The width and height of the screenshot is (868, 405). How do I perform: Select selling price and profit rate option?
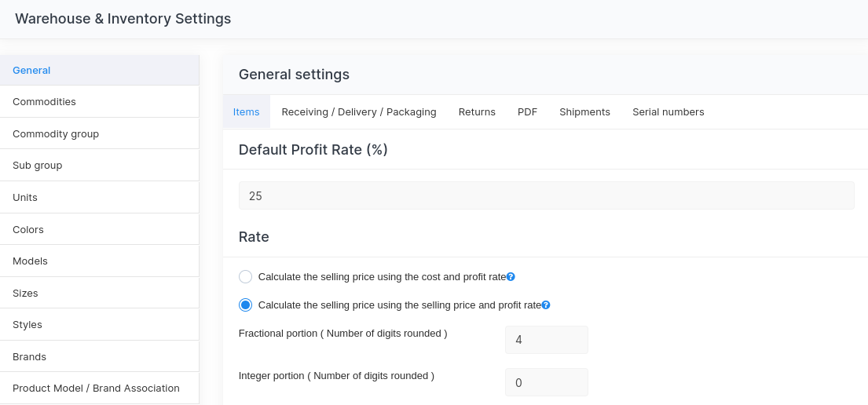pos(246,305)
